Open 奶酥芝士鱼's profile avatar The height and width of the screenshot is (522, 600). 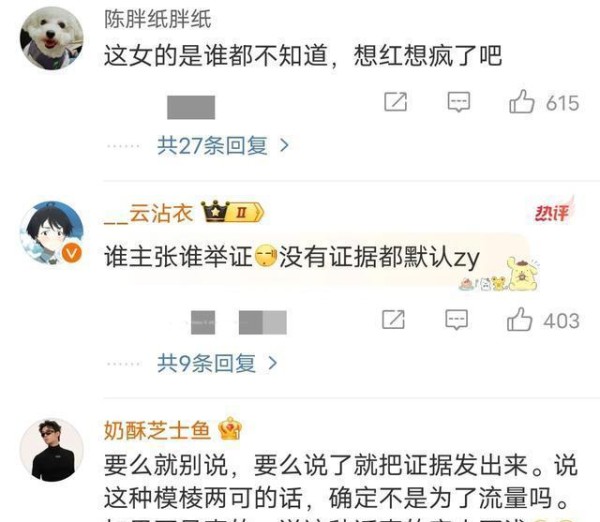click(x=52, y=450)
